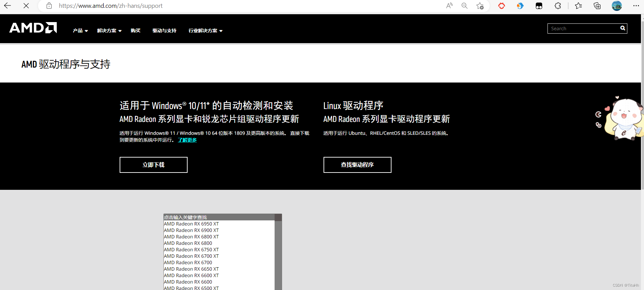Click the 点击输入关键字查找 keyword field
Screen dimensions: 644x290
[x=219, y=217]
